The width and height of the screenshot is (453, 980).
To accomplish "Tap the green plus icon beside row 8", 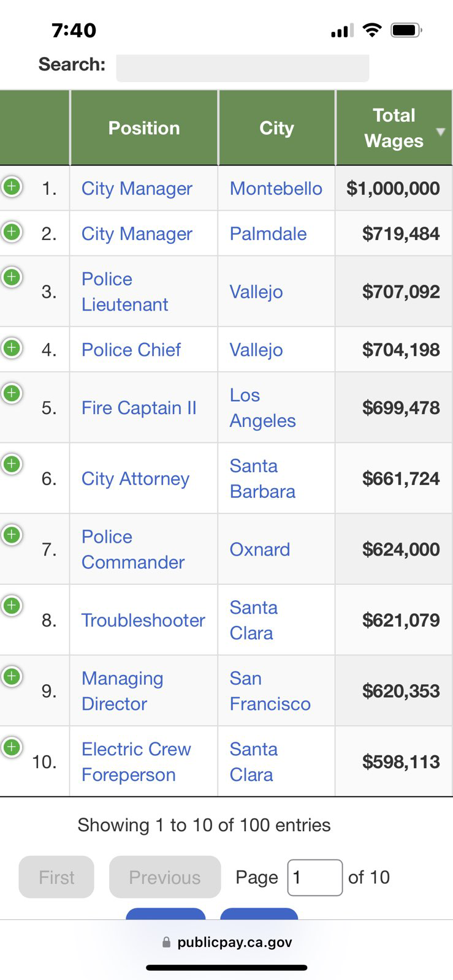I will pos(12,606).
